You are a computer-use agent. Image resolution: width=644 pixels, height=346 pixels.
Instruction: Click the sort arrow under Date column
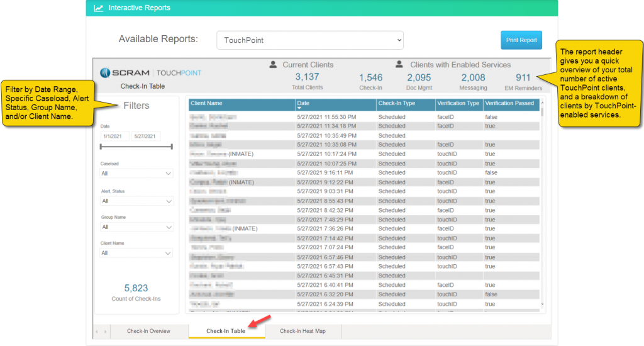click(299, 108)
